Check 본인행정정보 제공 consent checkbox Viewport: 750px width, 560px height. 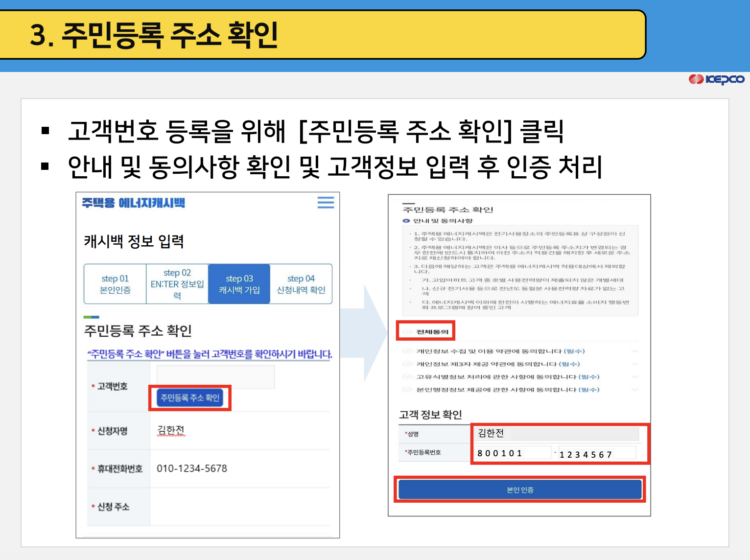[x=407, y=389]
